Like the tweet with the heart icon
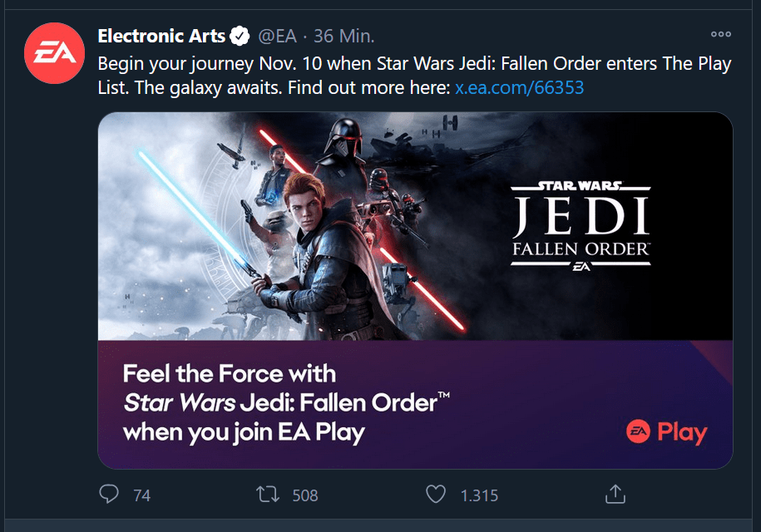Image resolution: width=761 pixels, height=532 pixels. [x=436, y=495]
